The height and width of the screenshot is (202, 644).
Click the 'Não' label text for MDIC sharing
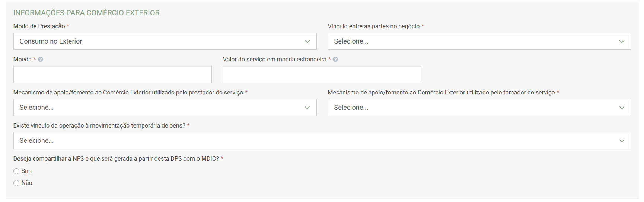click(27, 183)
